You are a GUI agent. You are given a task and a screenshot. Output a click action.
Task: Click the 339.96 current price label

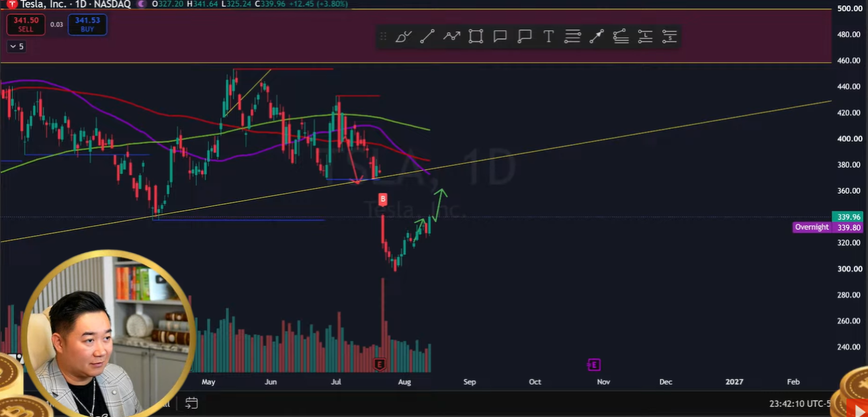coord(849,217)
